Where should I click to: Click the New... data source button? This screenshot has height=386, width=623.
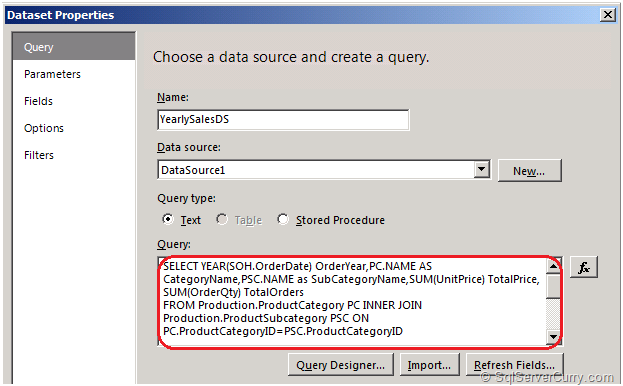[x=529, y=171]
